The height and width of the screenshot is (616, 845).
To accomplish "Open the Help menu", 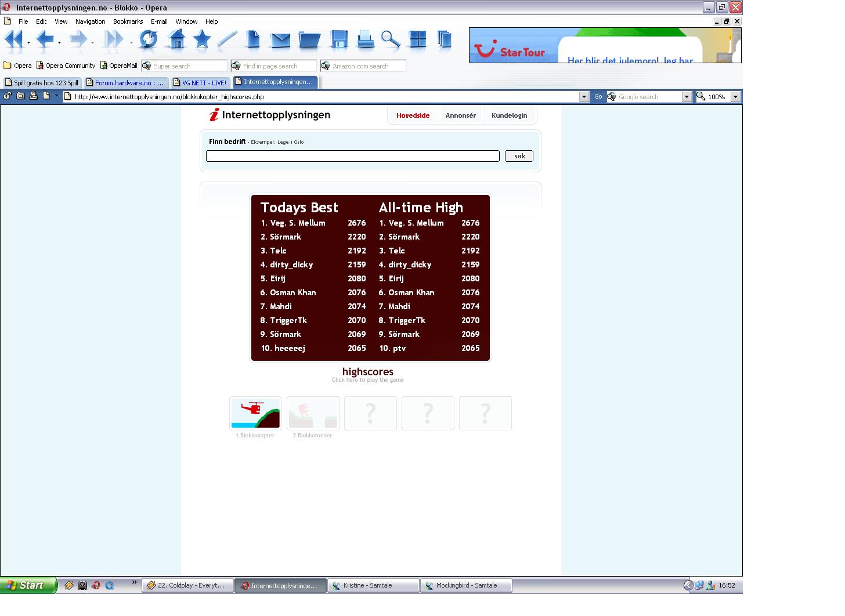I will 211,21.
